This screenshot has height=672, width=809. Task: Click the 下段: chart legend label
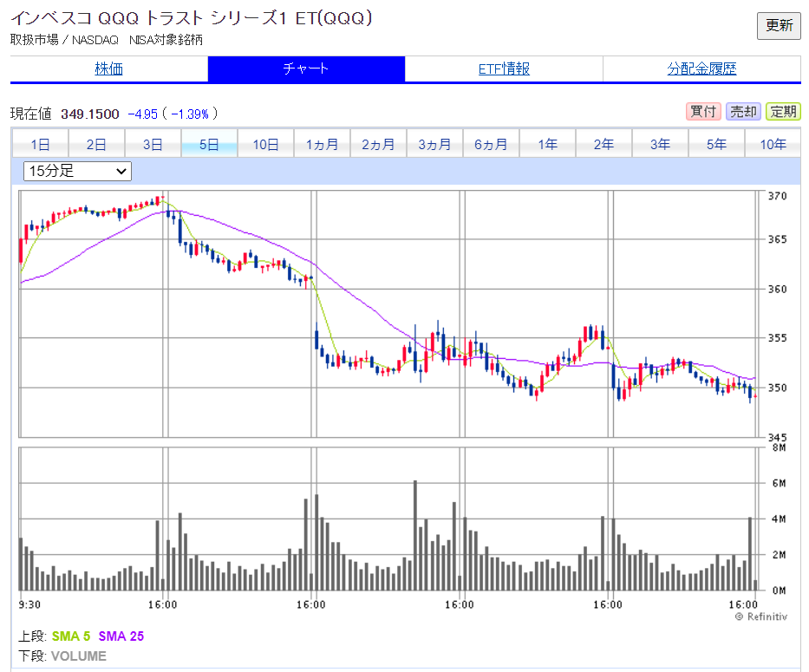pyautogui.click(x=32, y=656)
